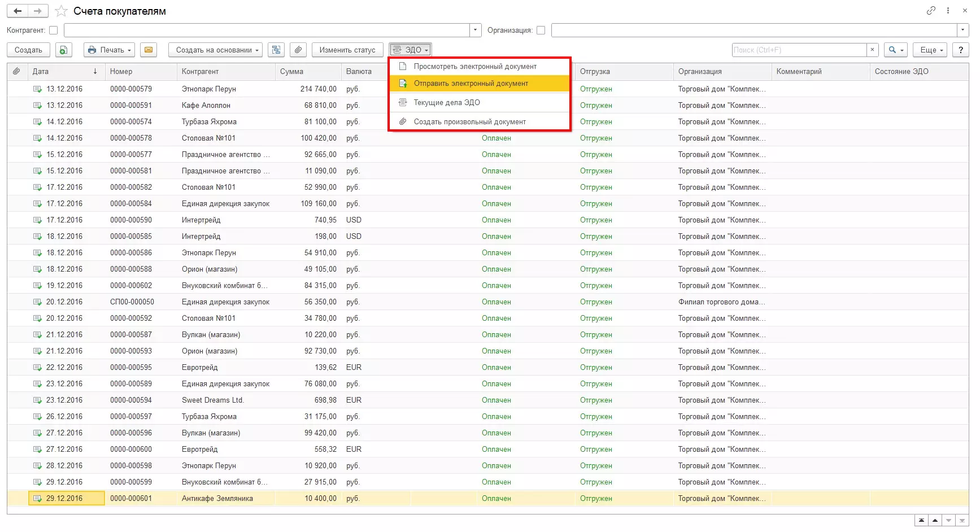Open the Организация field dropdown arrow
Image resolution: width=980 pixels, height=532 pixels.
(962, 30)
